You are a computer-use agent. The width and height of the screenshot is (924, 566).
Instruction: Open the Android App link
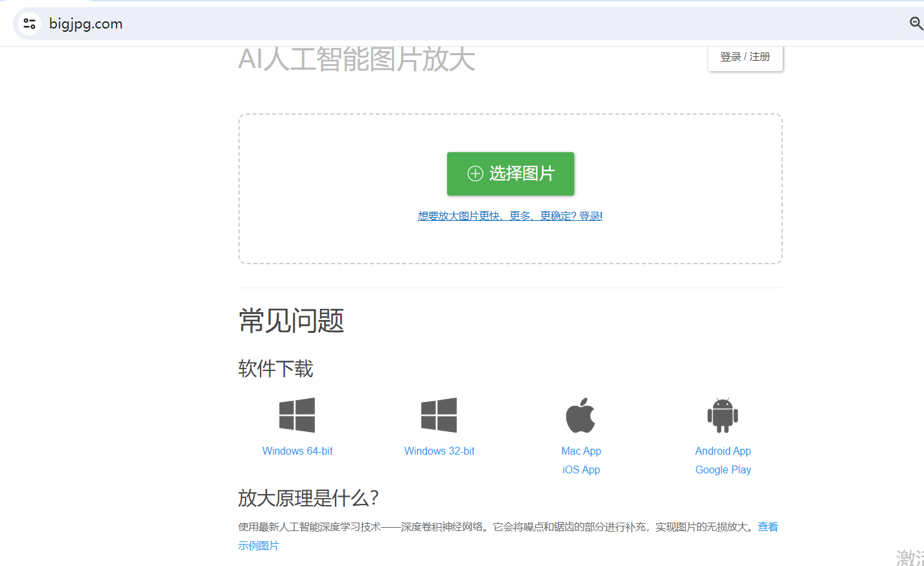click(723, 451)
